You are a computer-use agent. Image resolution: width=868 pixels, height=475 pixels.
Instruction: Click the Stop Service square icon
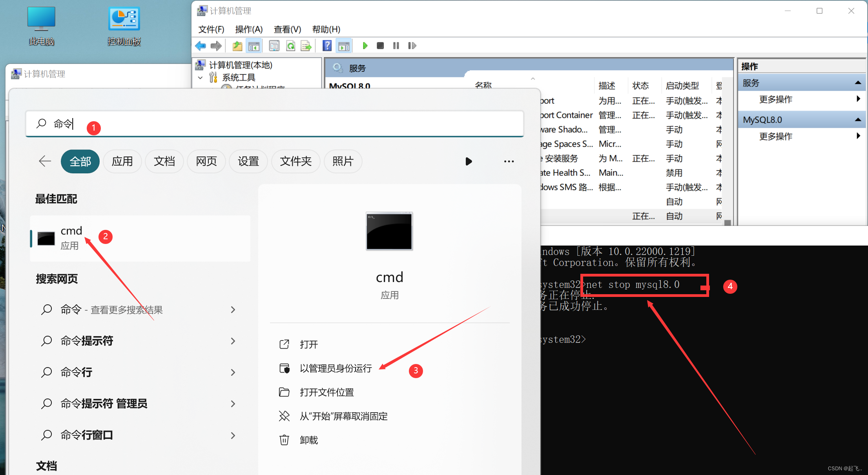click(380, 46)
